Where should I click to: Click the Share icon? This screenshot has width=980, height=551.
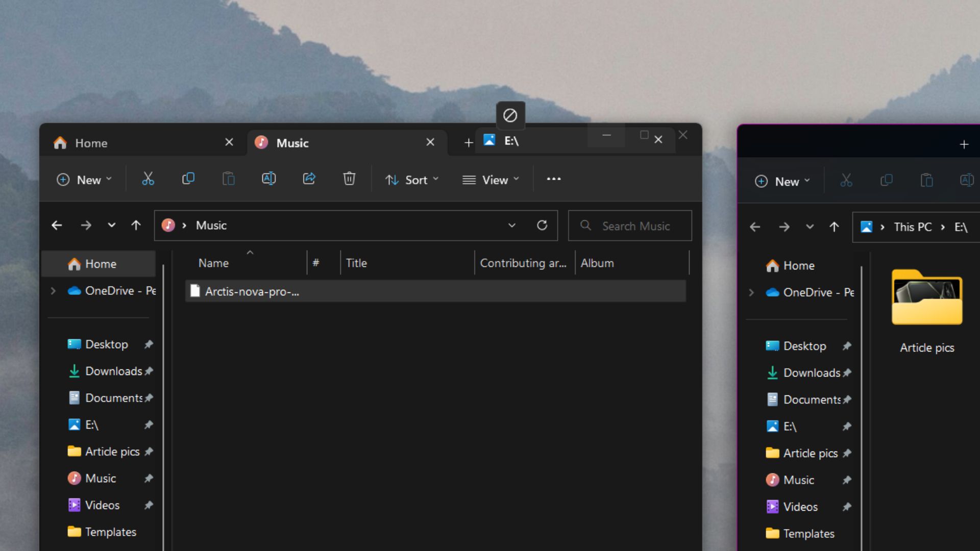(309, 179)
